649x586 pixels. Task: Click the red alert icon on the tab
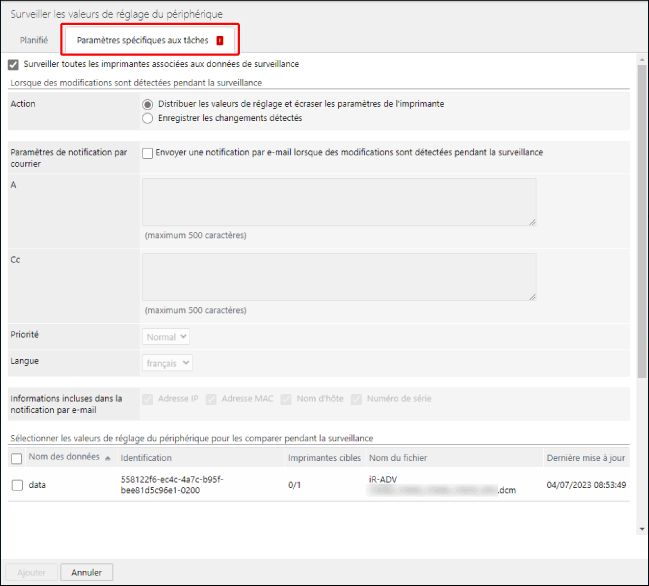pyautogui.click(x=219, y=40)
